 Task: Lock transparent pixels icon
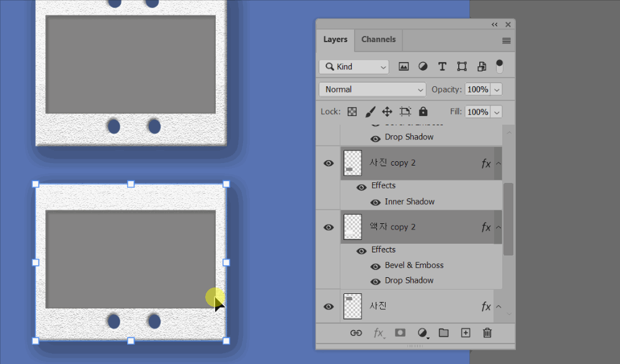point(352,112)
